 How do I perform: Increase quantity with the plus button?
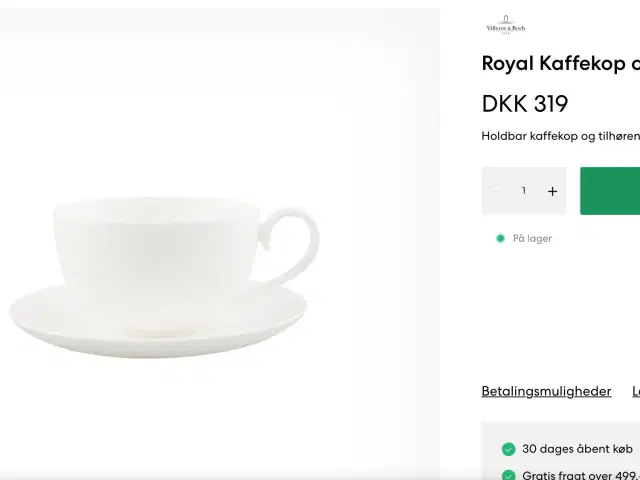[552, 191]
